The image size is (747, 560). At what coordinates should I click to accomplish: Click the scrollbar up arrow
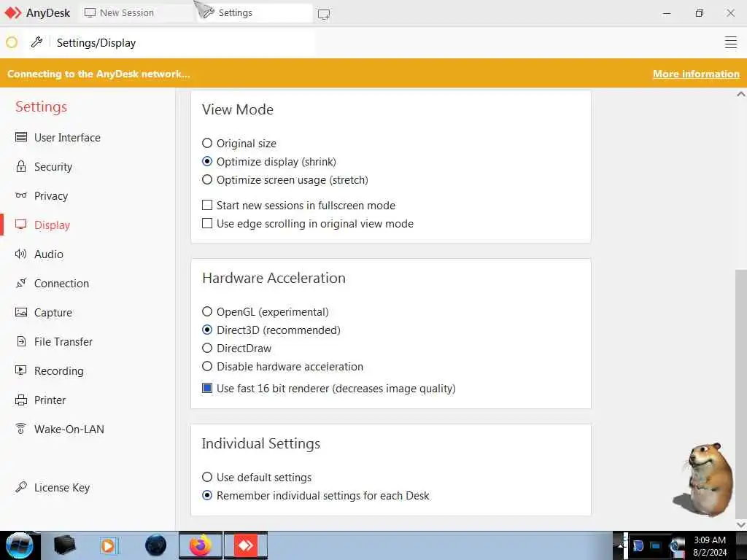(x=741, y=94)
